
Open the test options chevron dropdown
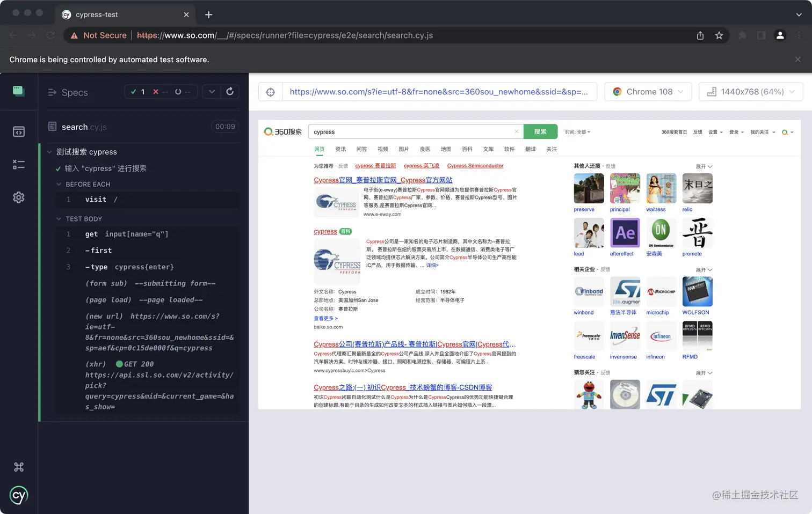(212, 92)
